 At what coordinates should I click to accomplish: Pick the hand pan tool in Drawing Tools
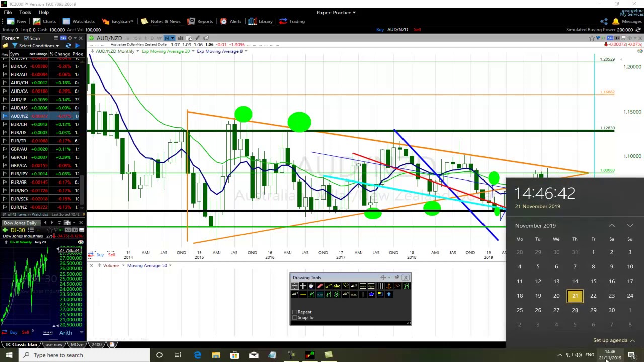pyautogui.click(x=311, y=286)
